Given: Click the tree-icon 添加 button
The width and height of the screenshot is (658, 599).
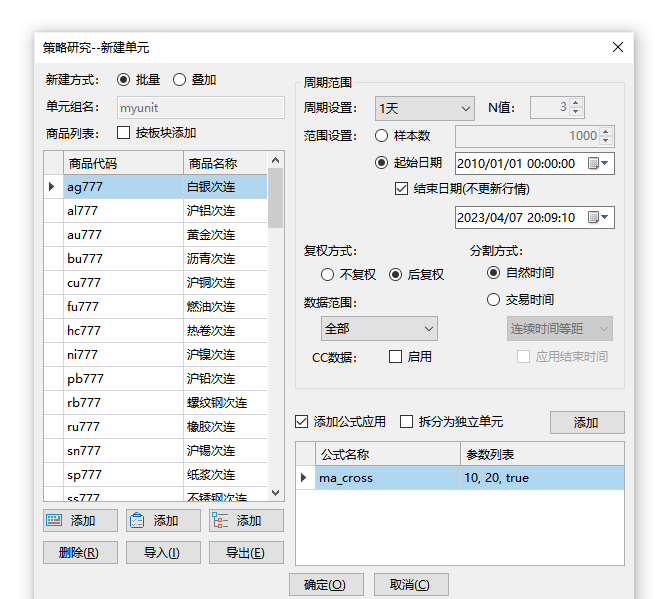Looking at the screenshot, I should 246,521.
